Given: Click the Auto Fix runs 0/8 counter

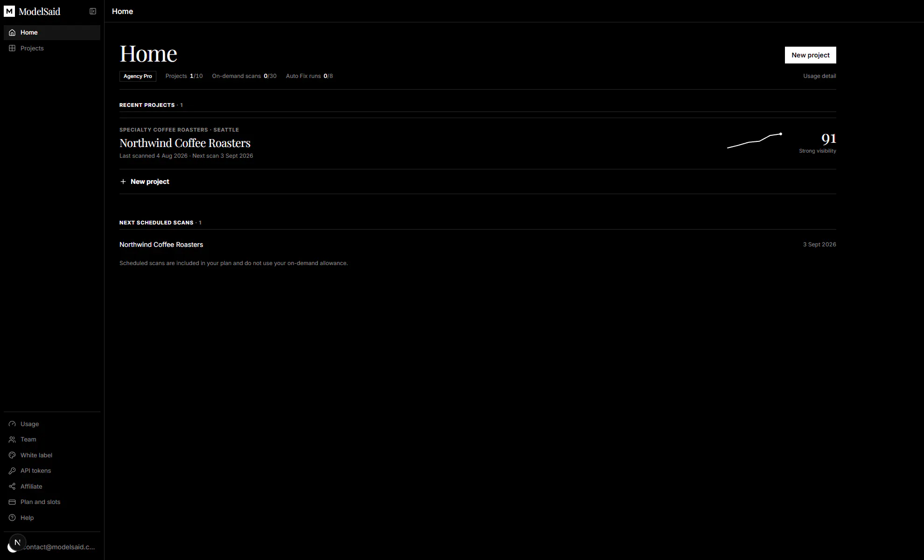Looking at the screenshot, I should point(309,76).
